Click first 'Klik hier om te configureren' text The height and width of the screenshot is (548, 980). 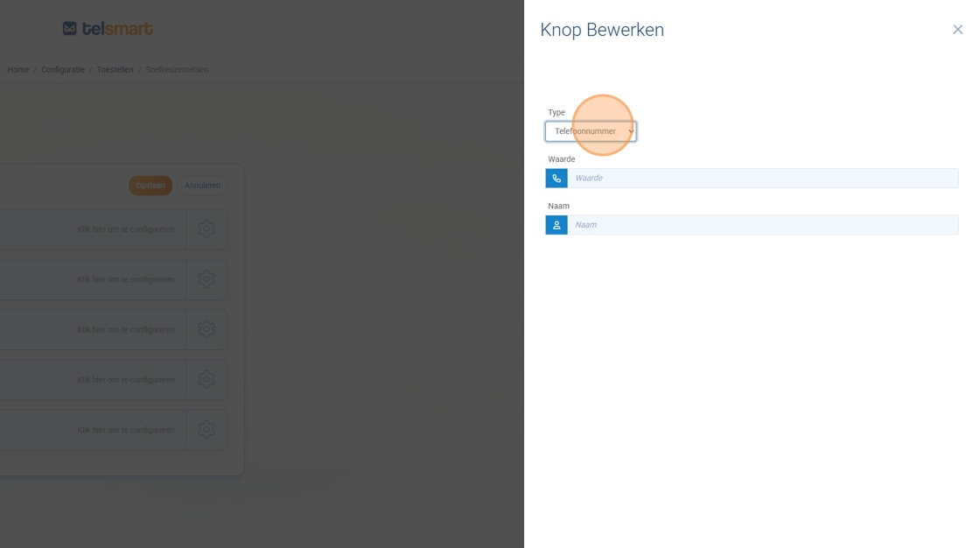click(x=127, y=229)
